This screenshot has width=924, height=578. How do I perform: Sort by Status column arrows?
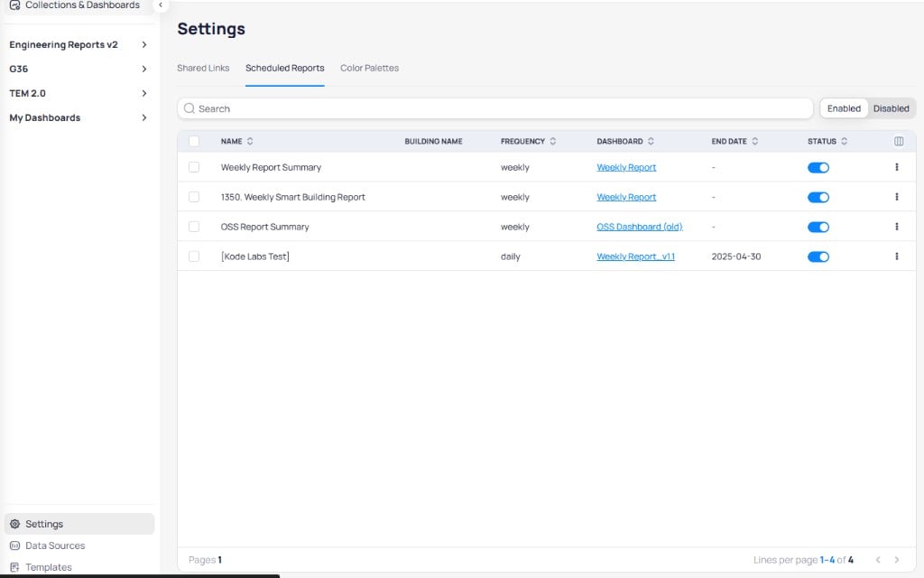tap(845, 141)
